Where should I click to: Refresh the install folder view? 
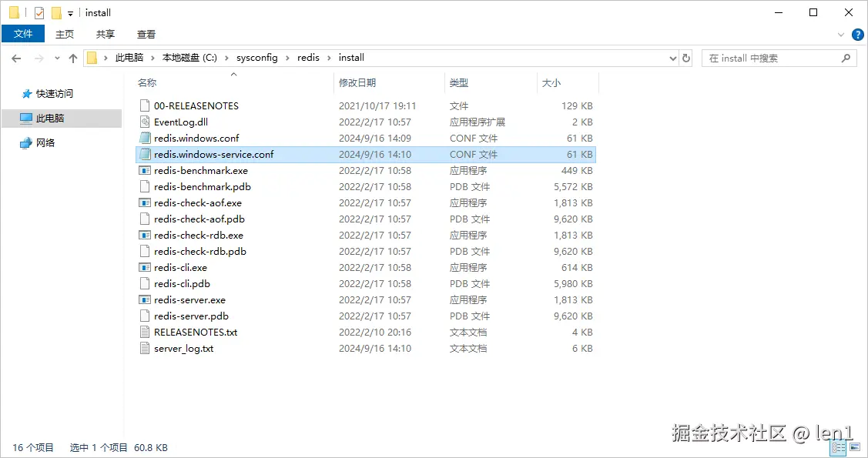click(x=686, y=58)
